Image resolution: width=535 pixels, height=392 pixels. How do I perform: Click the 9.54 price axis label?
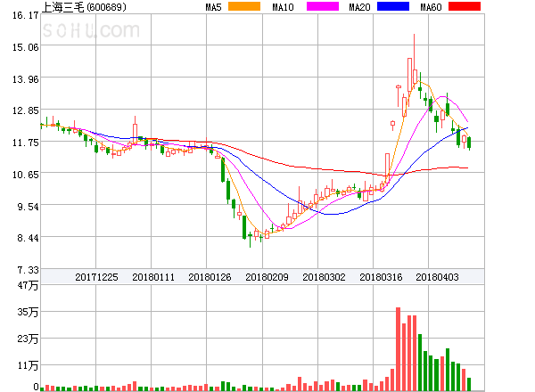click(28, 207)
